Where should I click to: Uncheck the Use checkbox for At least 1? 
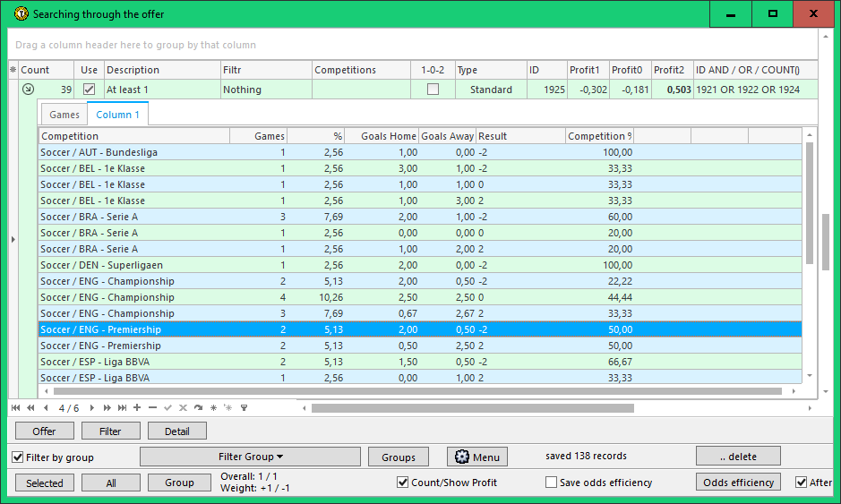89,90
